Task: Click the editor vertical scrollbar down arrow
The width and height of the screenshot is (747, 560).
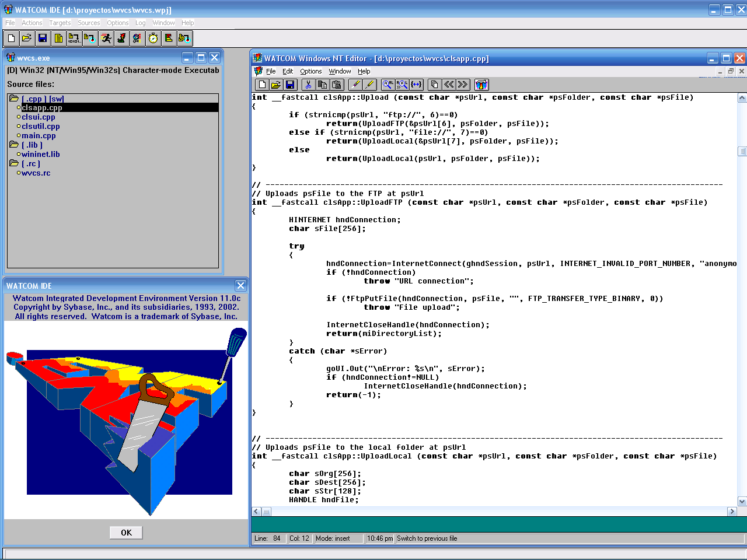Action: pos(742,502)
